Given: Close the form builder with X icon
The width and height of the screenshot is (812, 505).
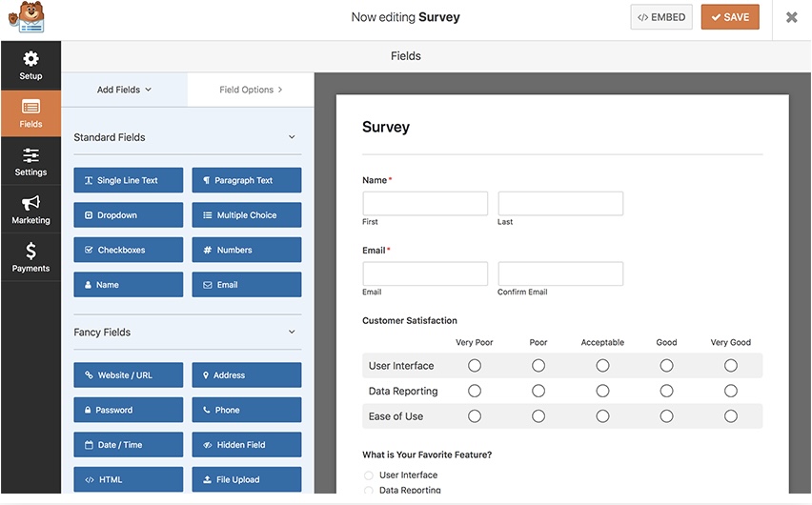Looking at the screenshot, I should pyautogui.click(x=791, y=17).
